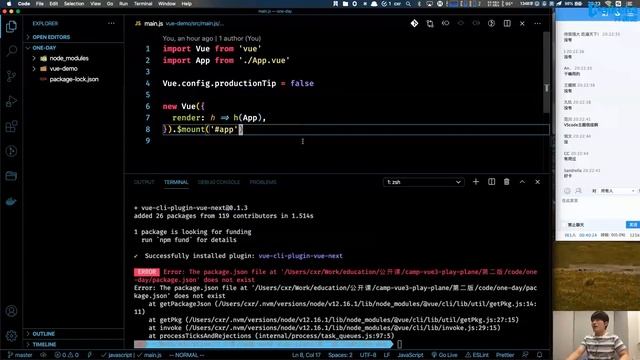Open the Terminal menu in the menu bar
Image resolution: width=640 pixels, height=360 pixels.
coord(143,4)
